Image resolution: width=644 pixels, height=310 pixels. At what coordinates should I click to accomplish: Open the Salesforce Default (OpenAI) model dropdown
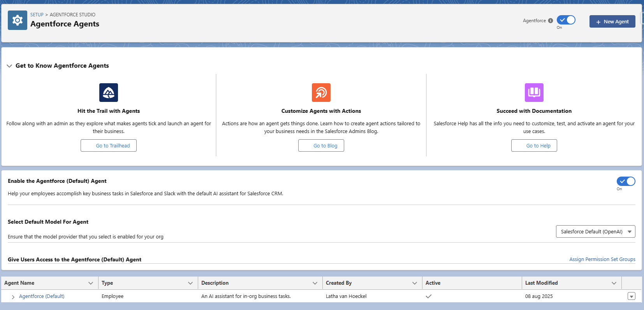click(x=595, y=231)
